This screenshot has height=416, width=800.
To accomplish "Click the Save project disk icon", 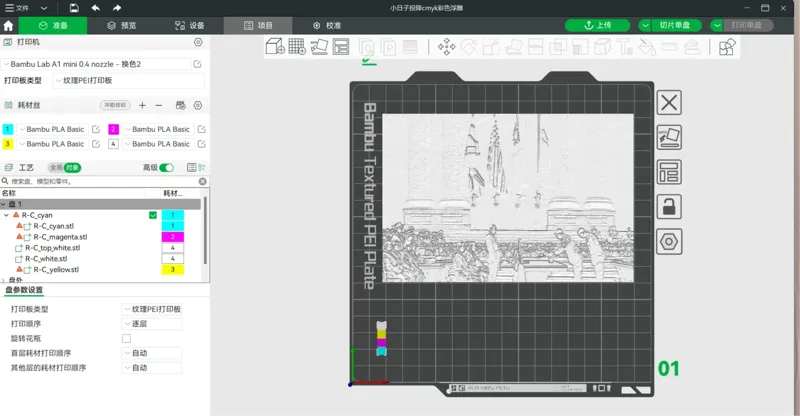I will [x=74, y=8].
